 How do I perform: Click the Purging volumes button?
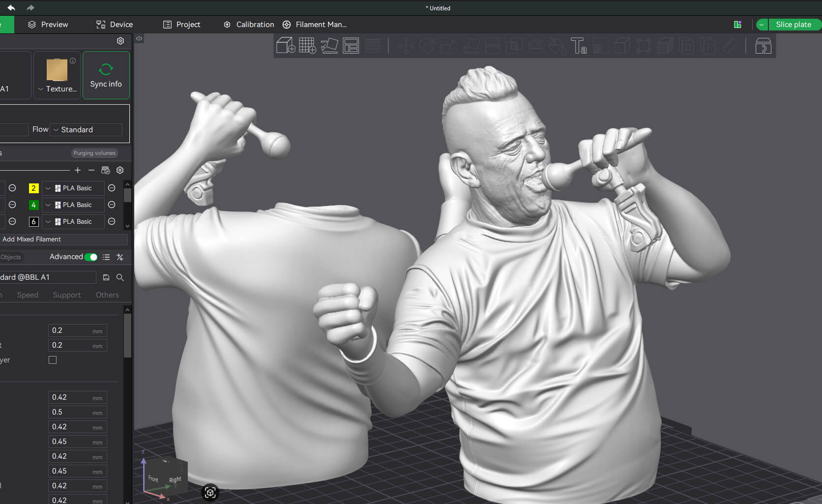(x=94, y=153)
